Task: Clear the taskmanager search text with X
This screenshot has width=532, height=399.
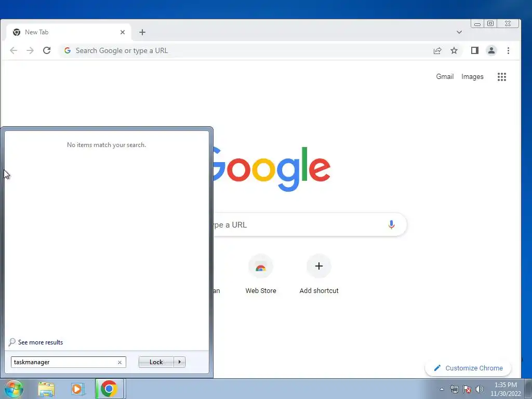Action: coord(119,362)
